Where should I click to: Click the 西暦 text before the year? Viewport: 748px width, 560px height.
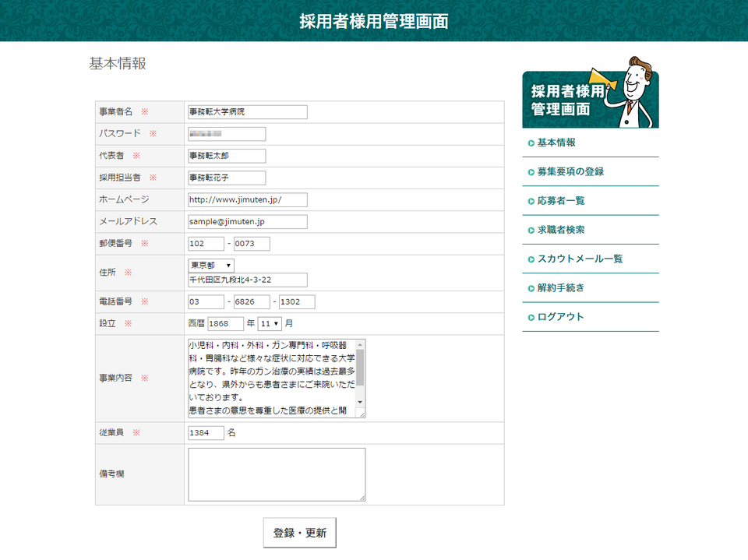coord(196,323)
